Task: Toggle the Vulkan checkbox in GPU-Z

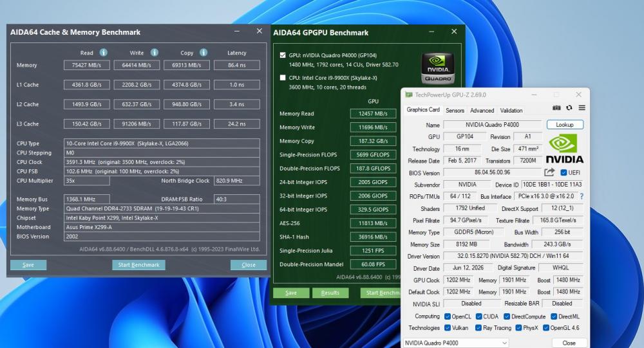Action: click(x=448, y=328)
